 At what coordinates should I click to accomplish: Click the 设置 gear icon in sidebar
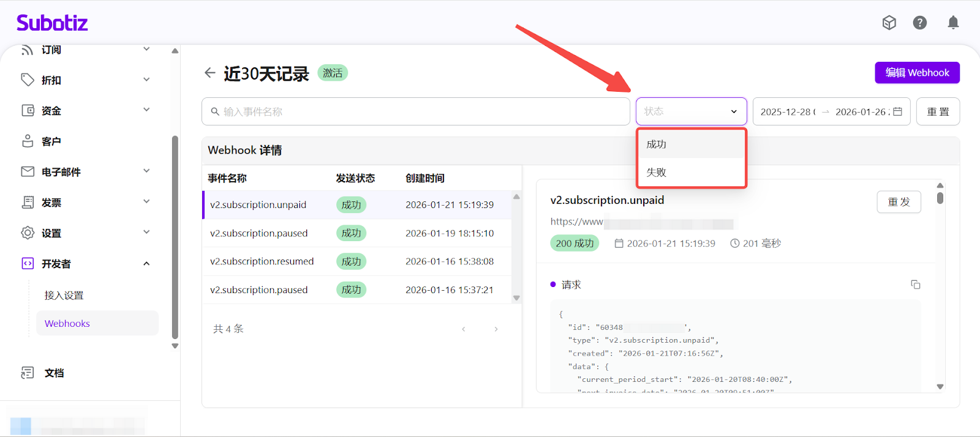pyautogui.click(x=28, y=233)
